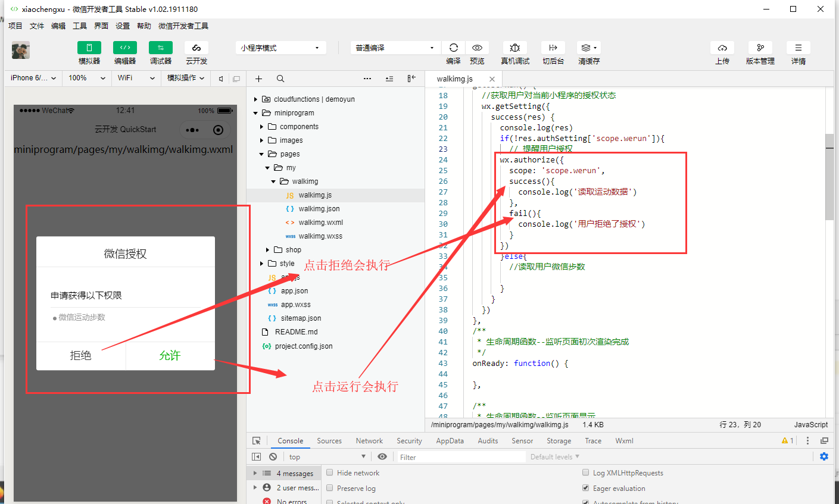The width and height of the screenshot is (839, 504).
Task: Click 允许 in authorization dialog
Action: click(170, 355)
